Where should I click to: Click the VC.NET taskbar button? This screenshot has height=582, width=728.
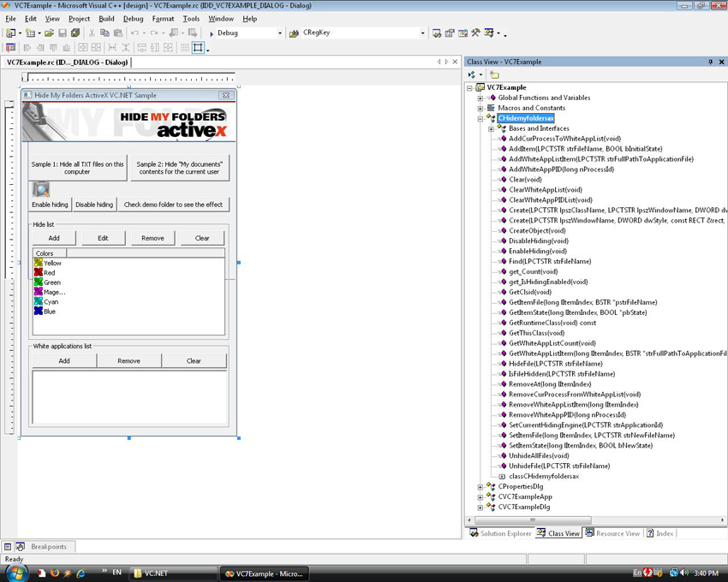click(172, 573)
